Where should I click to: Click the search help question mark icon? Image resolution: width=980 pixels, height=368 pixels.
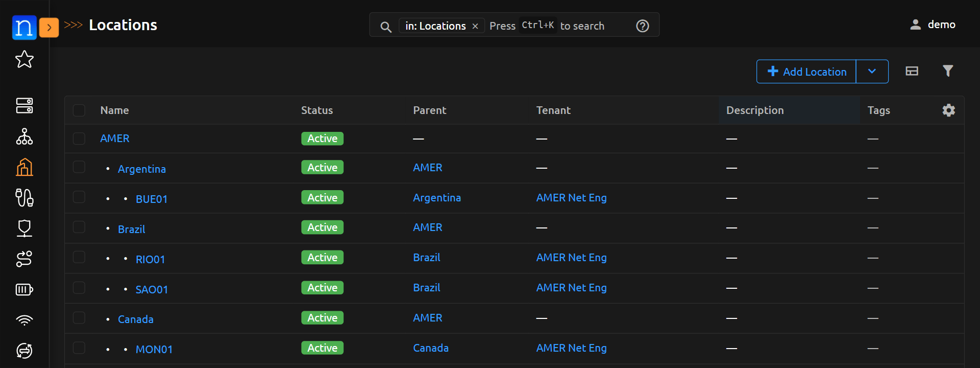tap(642, 26)
